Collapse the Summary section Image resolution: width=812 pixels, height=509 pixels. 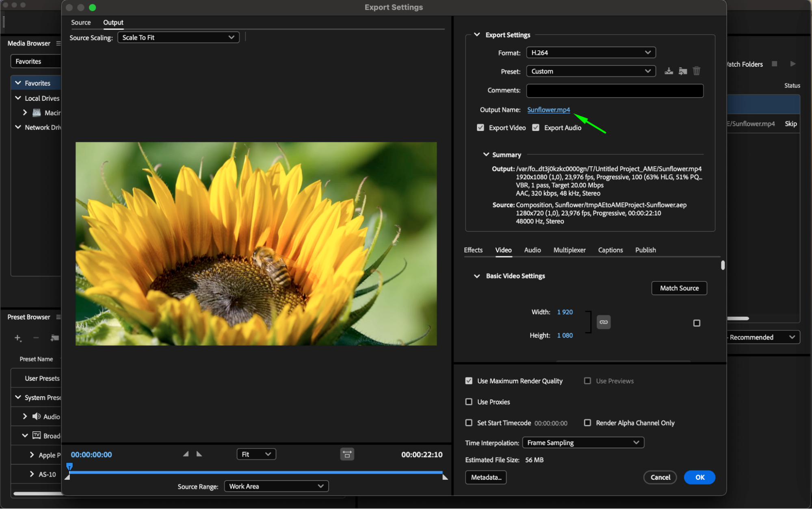pos(486,154)
